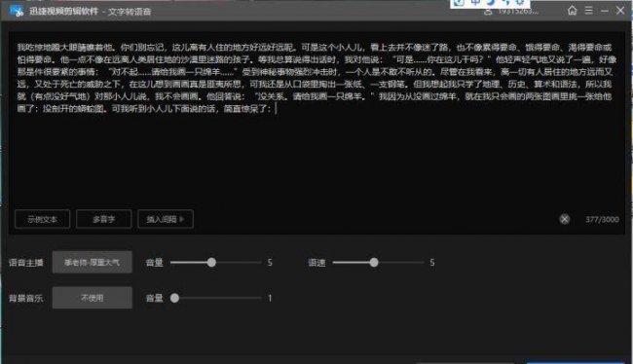633x364 pixels.
Task: Click the 多音字 polyphone button
Action: tap(104, 219)
